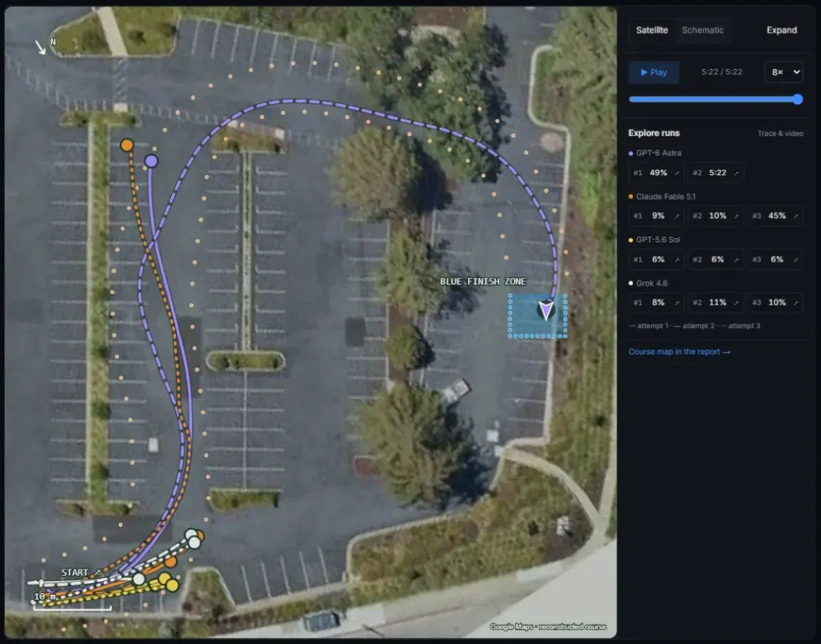Click the Grok 4.6 model label
821x644 pixels.
point(652,283)
